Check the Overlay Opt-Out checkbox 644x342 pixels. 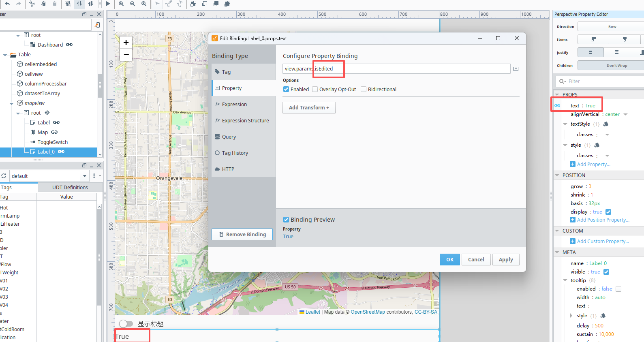coord(315,89)
